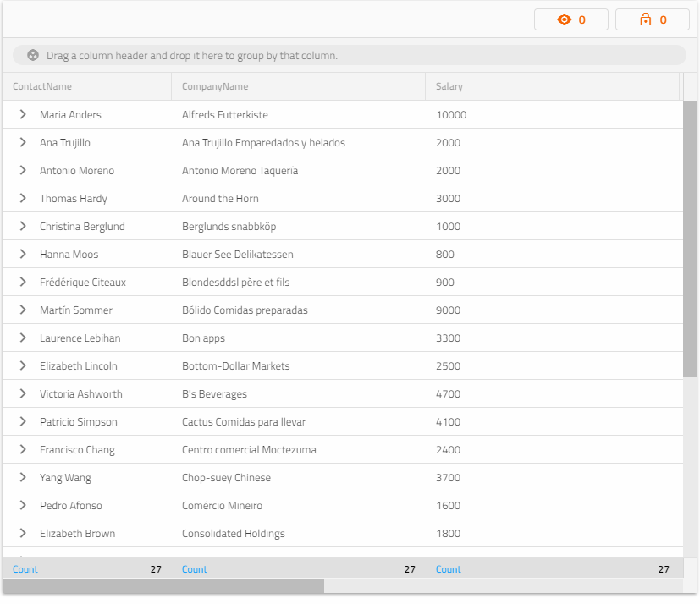Sort by the ContactName column header

87,86
